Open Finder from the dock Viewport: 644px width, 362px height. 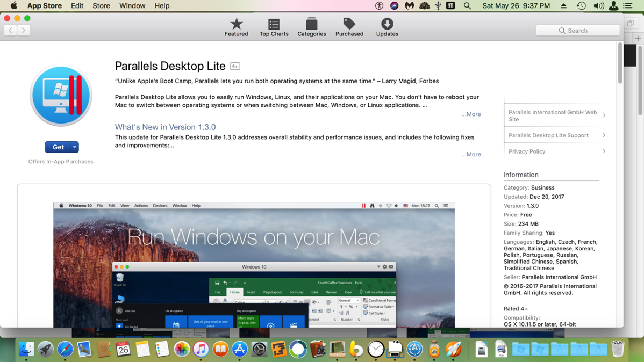click(27, 349)
